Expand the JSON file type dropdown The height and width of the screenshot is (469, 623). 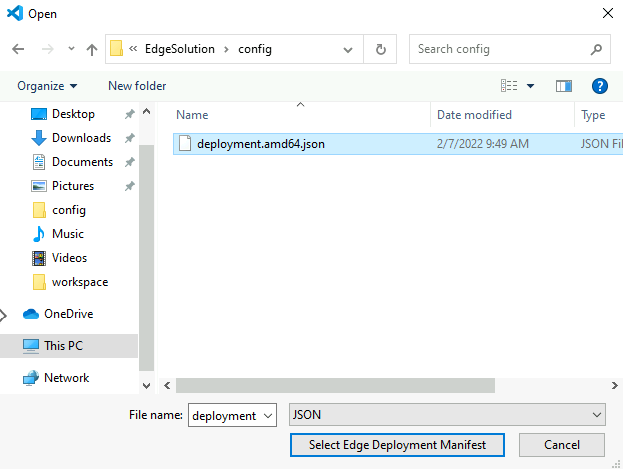point(597,415)
